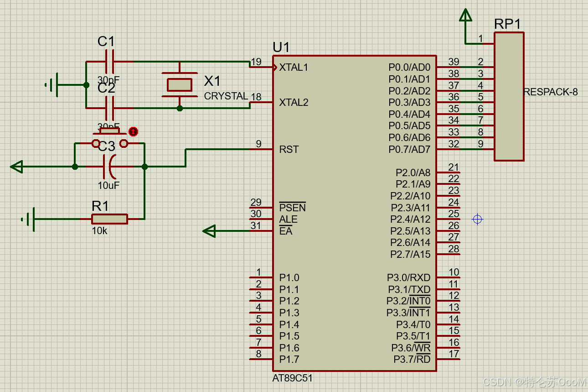Select the power terminal left of C3
The image size is (588, 392).
(16, 167)
